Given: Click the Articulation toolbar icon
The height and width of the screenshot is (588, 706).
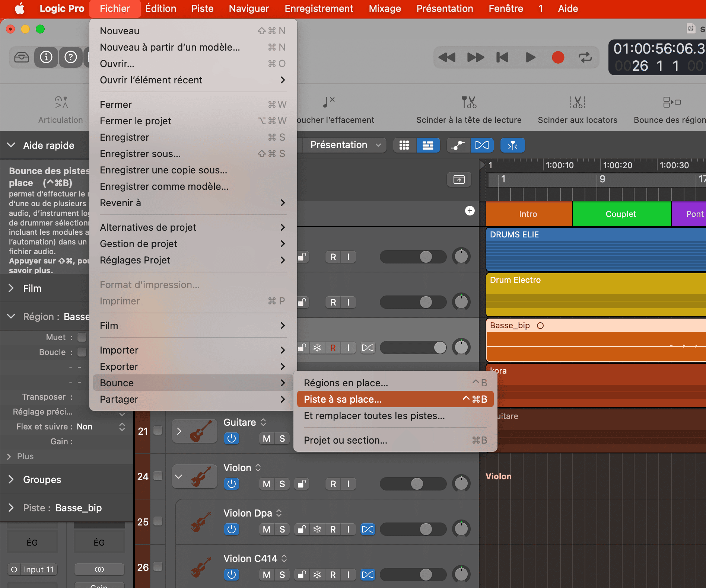Looking at the screenshot, I should 61,102.
